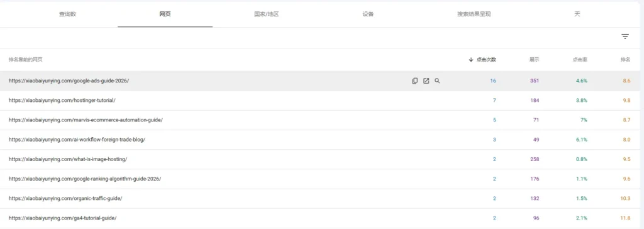
Task: Open the 搜索结果呈现 tab
Action: click(474, 14)
